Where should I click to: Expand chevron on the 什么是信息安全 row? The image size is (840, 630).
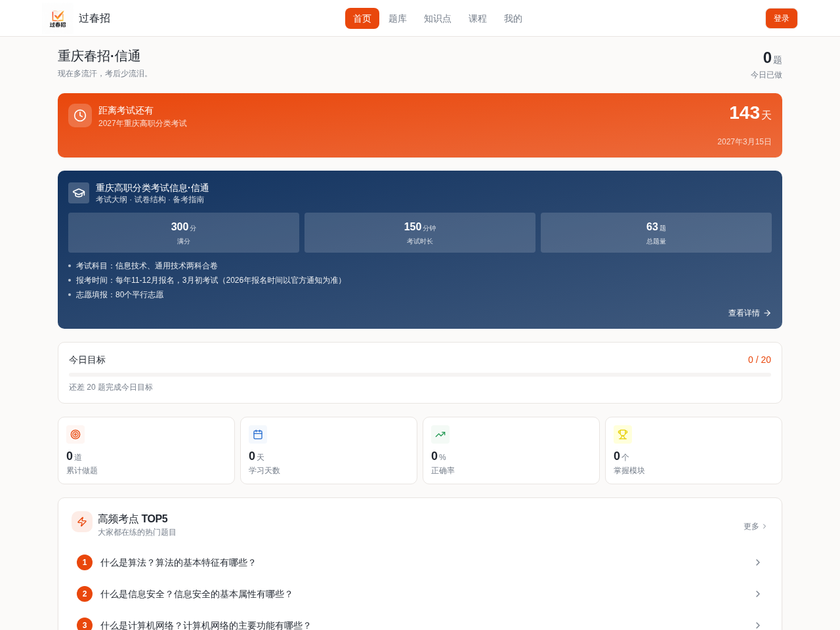758,594
